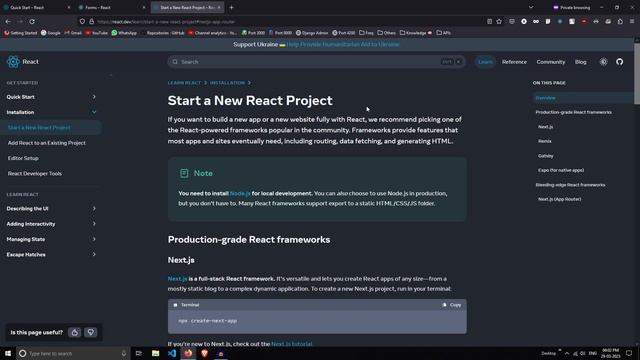This screenshot has height=360, width=640.
Task: Jump to Expo (for native apps) outline link
Action: 561,170
